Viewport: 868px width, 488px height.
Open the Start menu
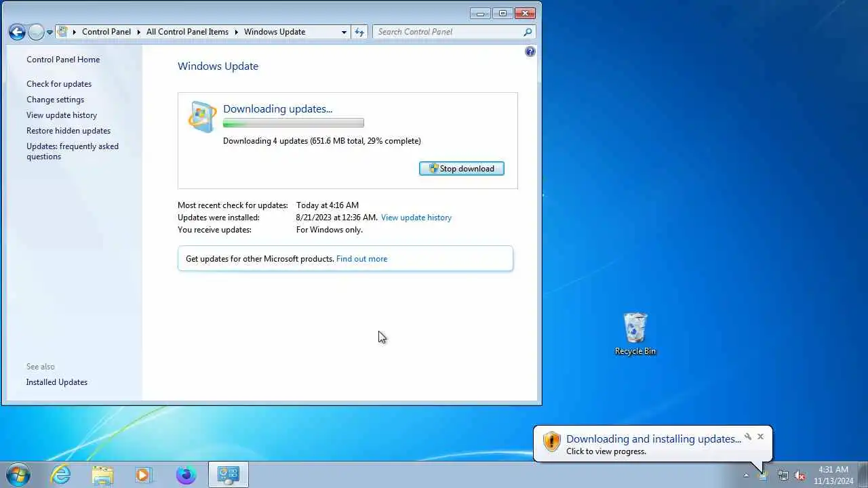(18, 474)
